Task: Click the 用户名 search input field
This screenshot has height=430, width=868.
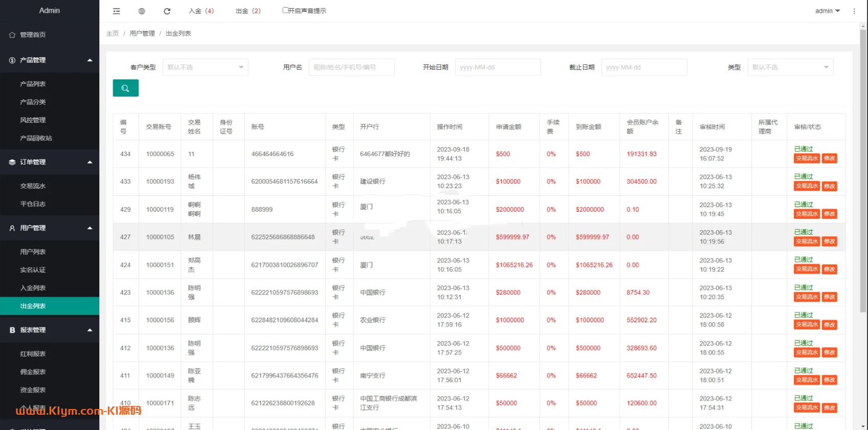Action: [x=351, y=67]
